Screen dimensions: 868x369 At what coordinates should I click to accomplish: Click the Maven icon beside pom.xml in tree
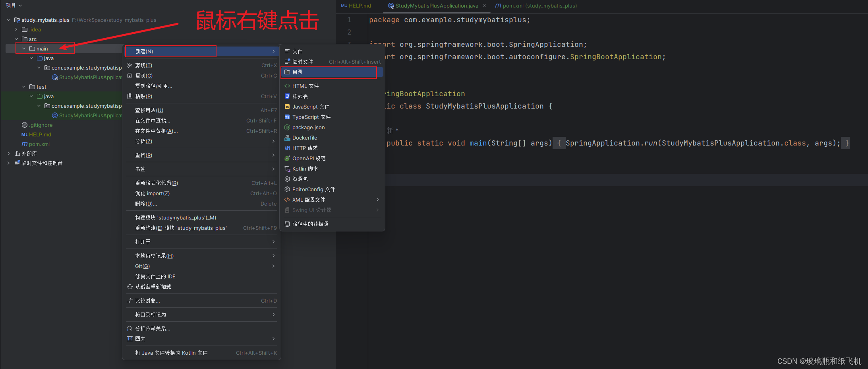point(25,144)
